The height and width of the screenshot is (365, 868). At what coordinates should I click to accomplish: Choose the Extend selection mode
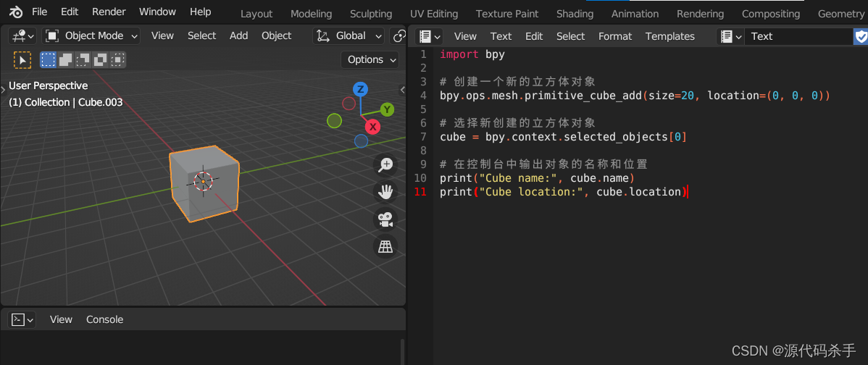tap(65, 59)
